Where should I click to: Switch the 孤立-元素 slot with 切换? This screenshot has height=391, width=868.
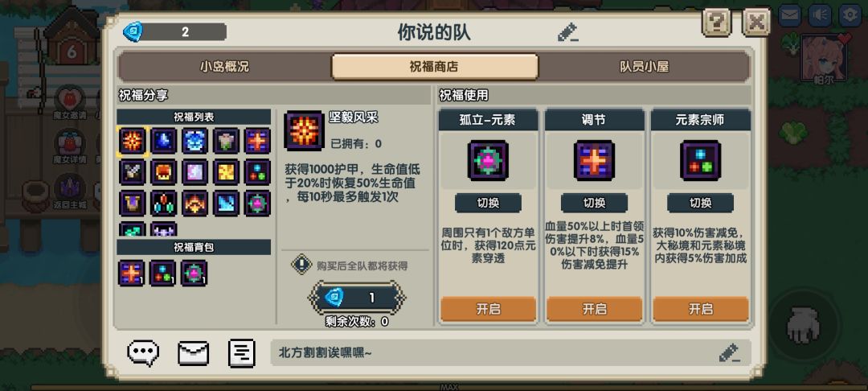point(489,204)
